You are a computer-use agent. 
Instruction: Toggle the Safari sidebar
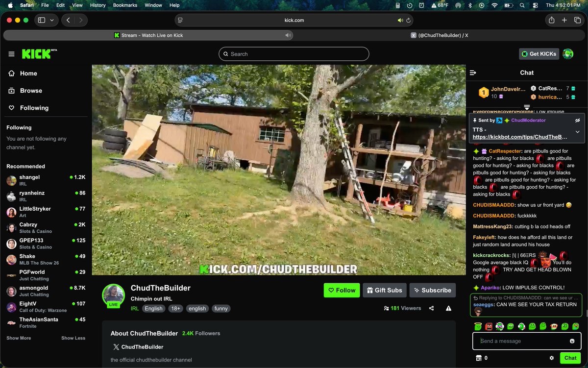(x=42, y=20)
